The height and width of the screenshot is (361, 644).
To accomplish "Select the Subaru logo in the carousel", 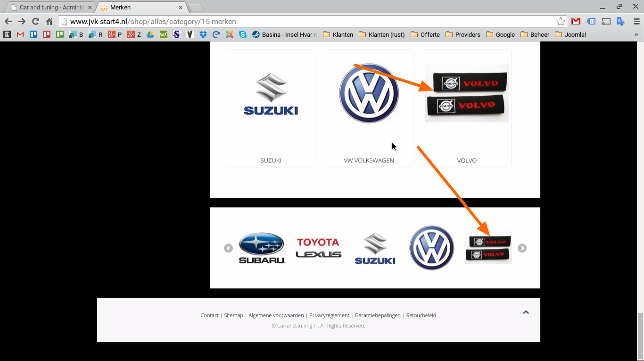I will click(x=262, y=248).
